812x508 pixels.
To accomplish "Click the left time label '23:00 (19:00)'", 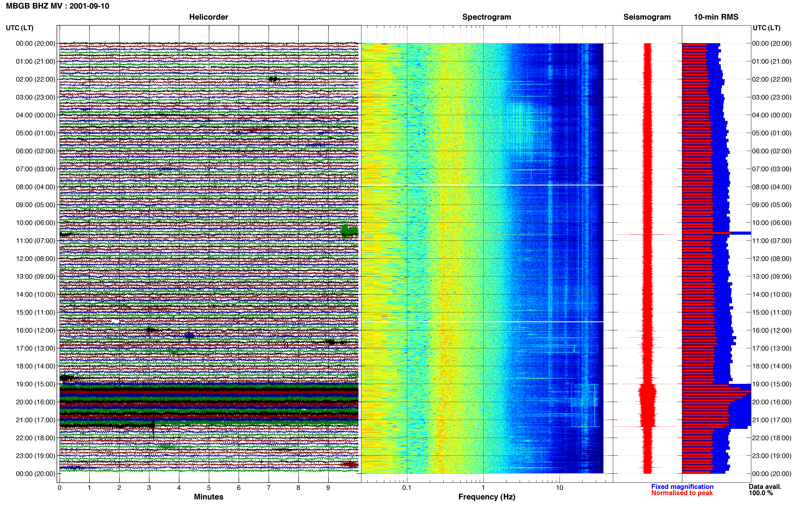I will (x=36, y=456).
